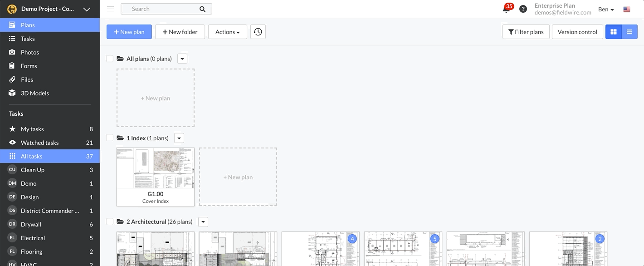The height and width of the screenshot is (266, 644).
Task: Check the All plans folder checkbox
Action: (109, 58)
